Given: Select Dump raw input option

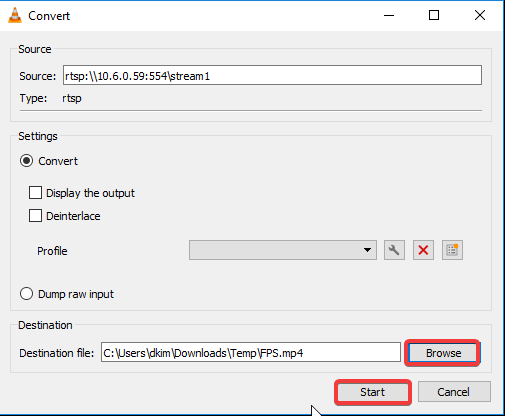Looking at the screenshot, I should pos(26,294).
